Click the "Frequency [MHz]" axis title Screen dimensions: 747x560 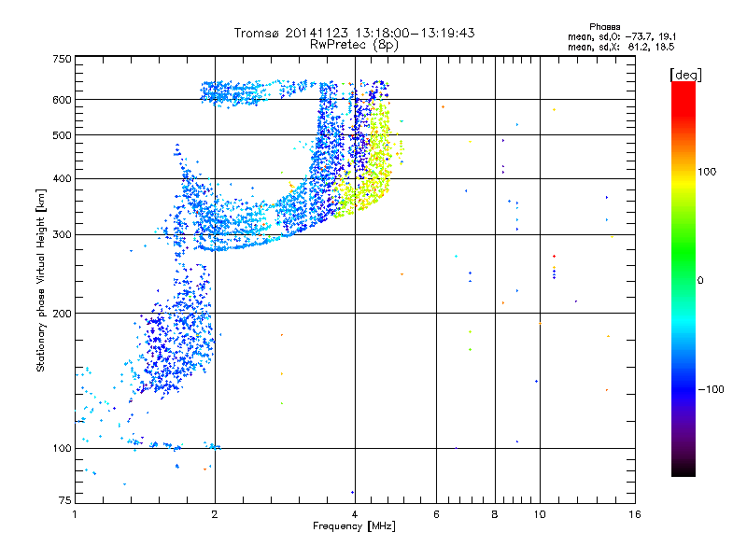tap(354, 526)
